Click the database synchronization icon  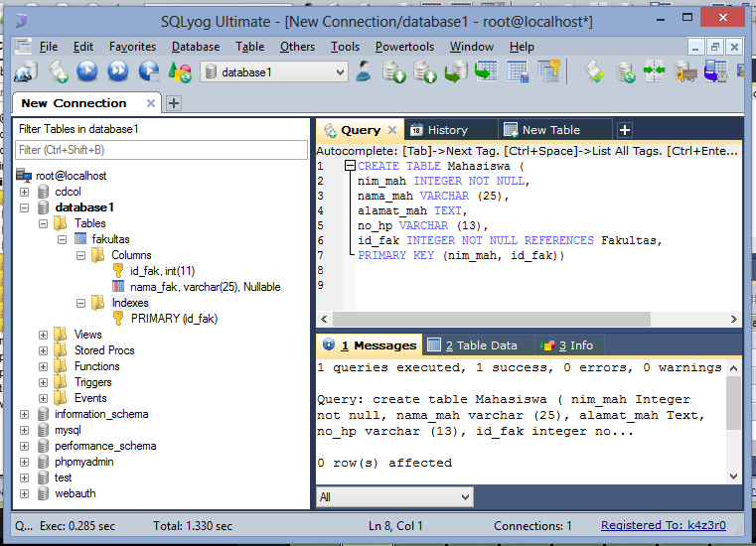(625, 71)
